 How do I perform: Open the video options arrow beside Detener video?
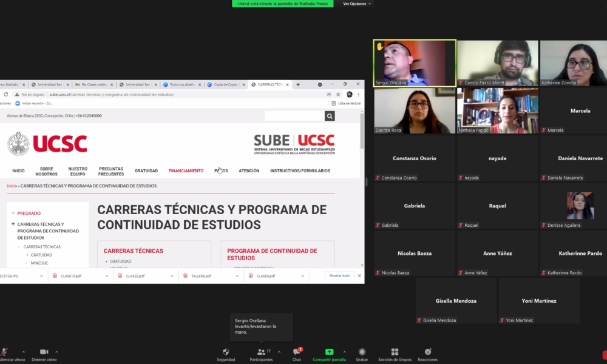56,352
